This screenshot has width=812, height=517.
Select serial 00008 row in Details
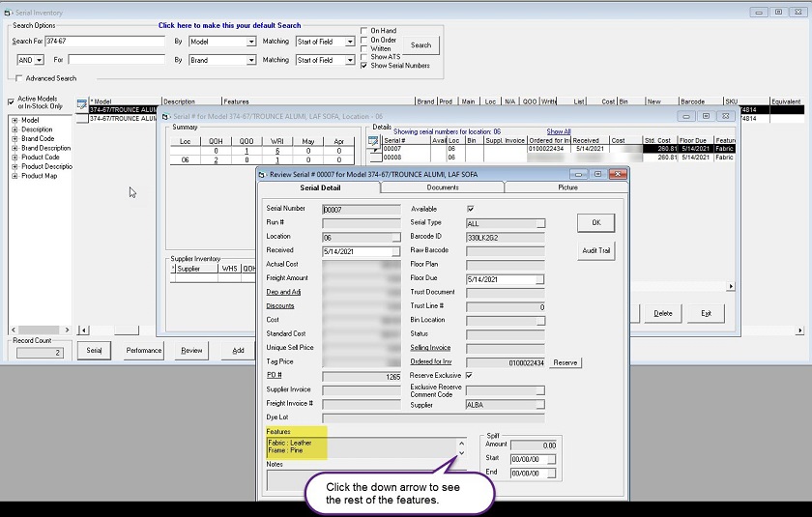558,158
